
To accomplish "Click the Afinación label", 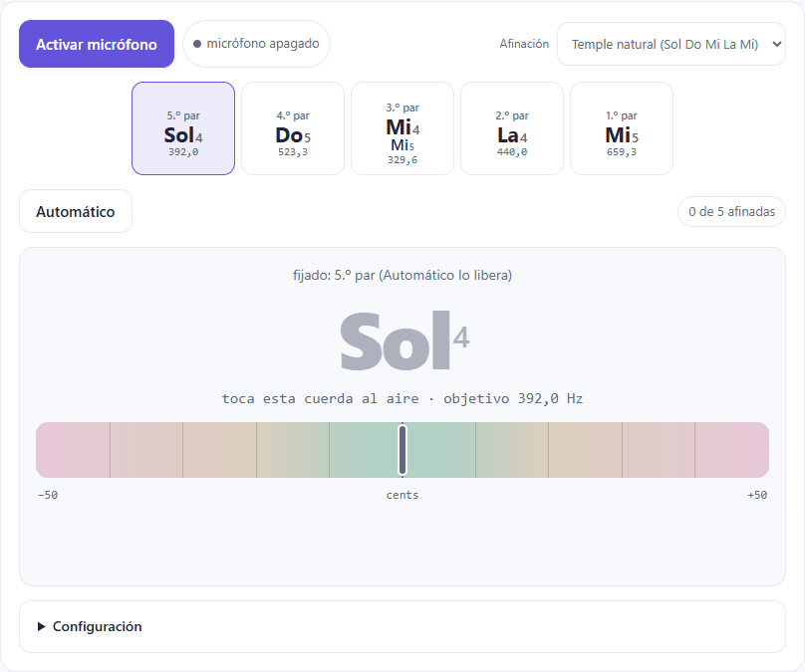I will pos(524,44).
